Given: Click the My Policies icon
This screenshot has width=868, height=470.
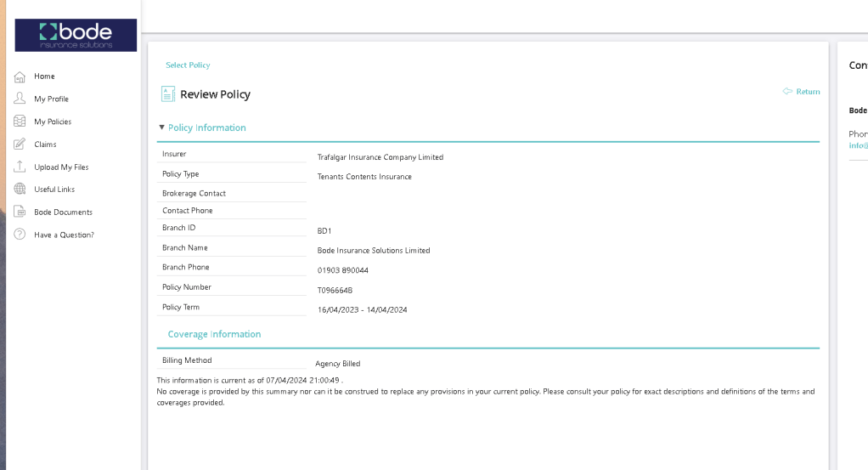Looking at the screenshot, I should coord(20,122).
